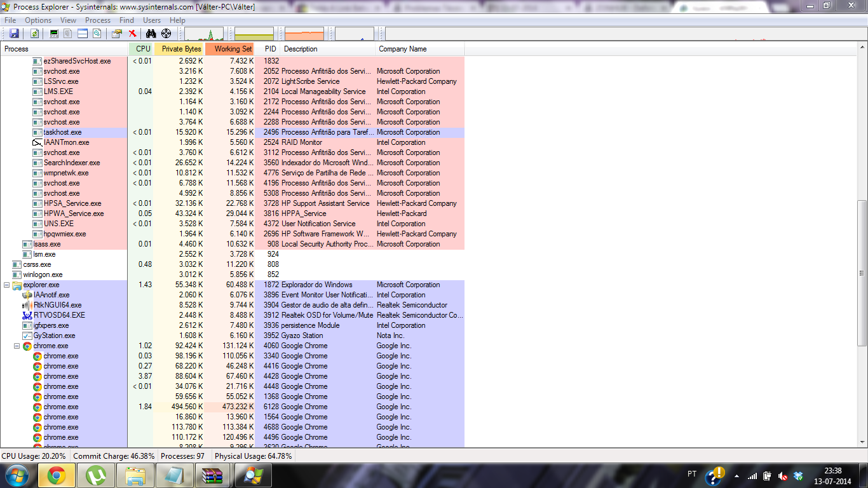Viewport: 868px width, 488px height.
Task: Sort by the PID column header
Action: 268,49
